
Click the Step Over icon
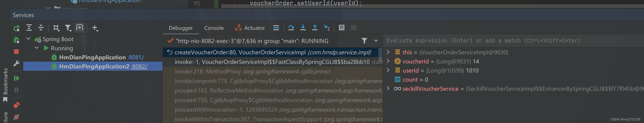pyautogui.click(x=291, y=28)
